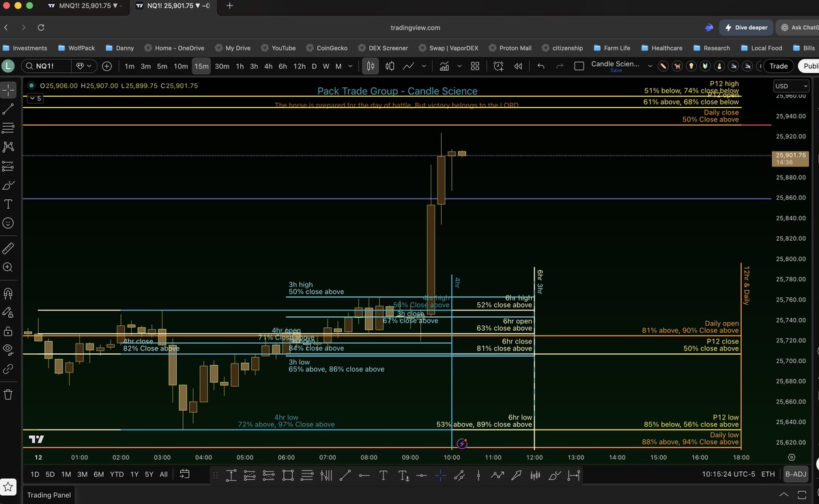Screen dimensions: 819x504
Task: Click the compare or add symbol plus button
Action: click(107, 66)
